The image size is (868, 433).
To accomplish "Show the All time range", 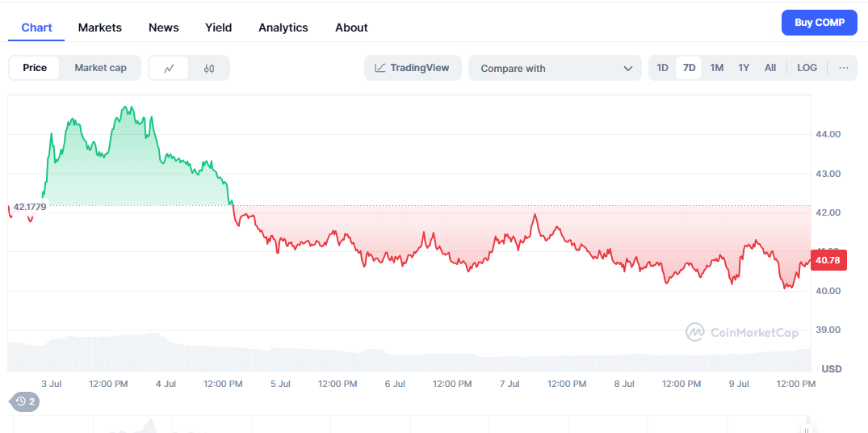I will [770, 68].
